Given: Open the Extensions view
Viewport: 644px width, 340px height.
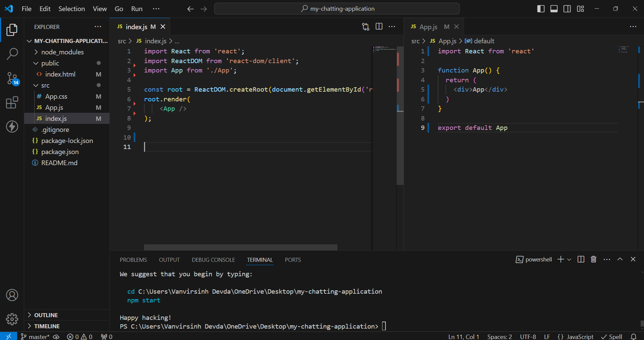Looking at the screenshot, I should point(12,102).
